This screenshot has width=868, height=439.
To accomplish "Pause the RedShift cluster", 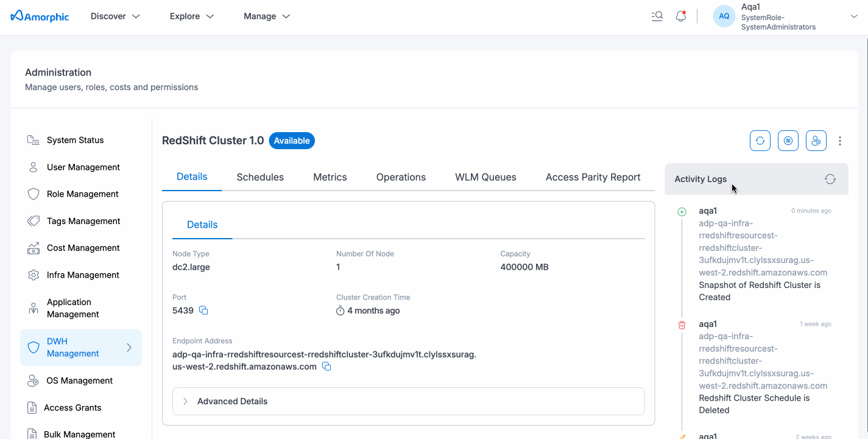I will (788, 141).
